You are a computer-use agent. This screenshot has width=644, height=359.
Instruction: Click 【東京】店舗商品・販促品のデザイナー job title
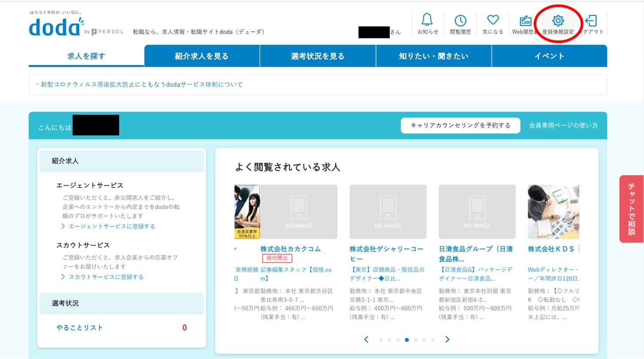(387, 274)
